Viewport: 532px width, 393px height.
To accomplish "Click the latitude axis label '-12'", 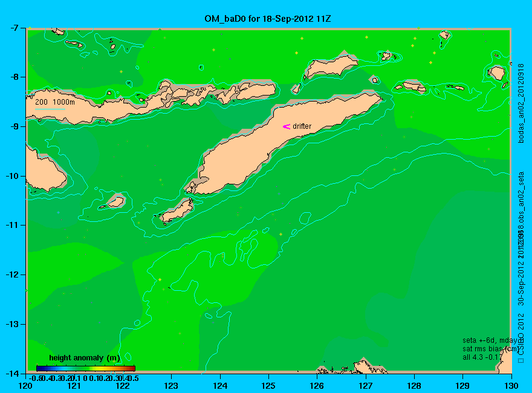I will [13, 275].
